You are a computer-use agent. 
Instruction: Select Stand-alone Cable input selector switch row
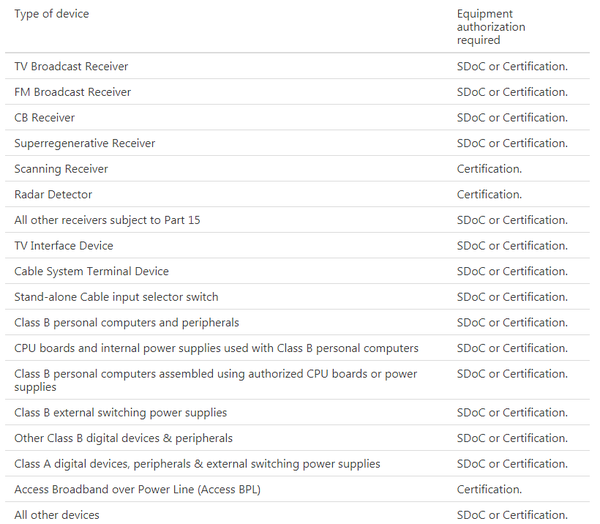116,297
